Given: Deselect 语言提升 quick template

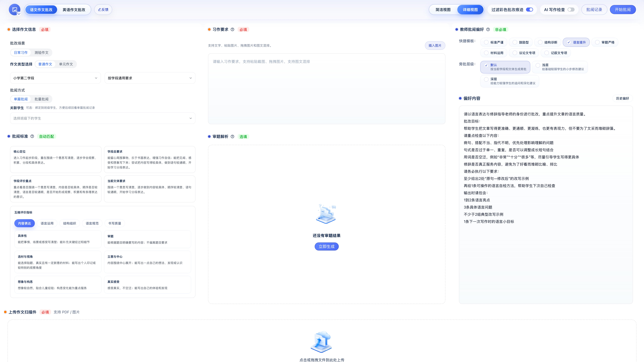Looking at the screenshot, I should pos(576,42).
